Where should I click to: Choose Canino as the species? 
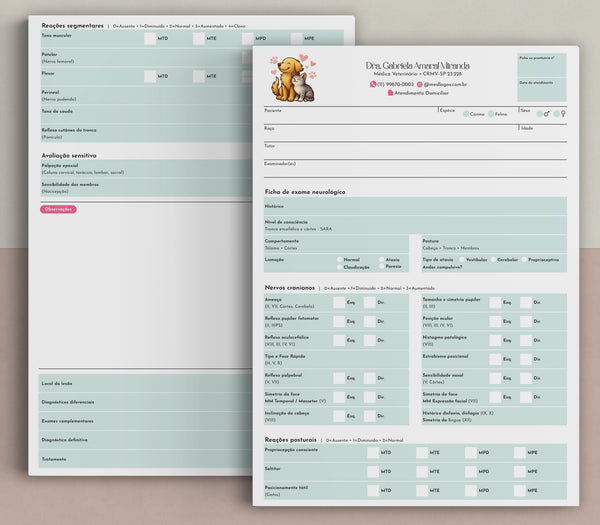click(465, 114)
